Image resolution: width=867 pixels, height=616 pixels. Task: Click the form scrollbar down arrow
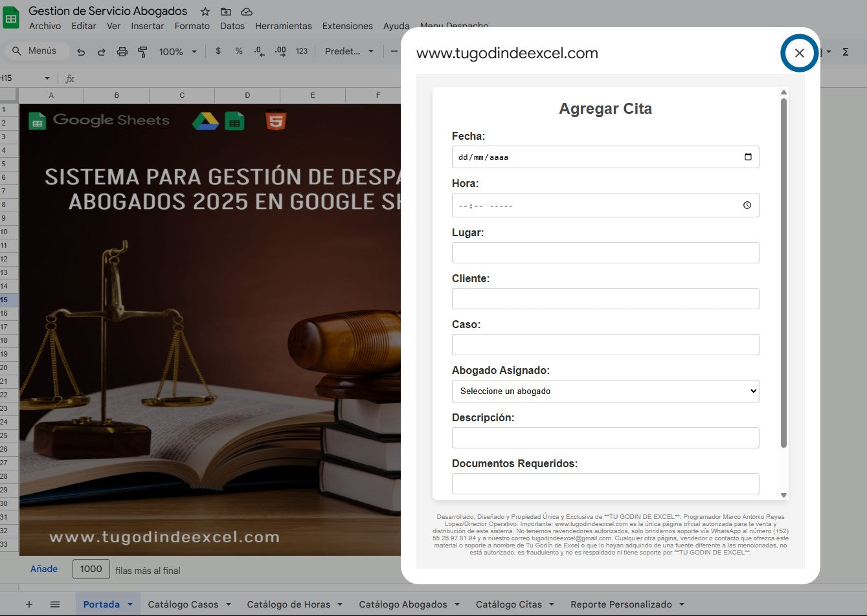[x=783, y=495]
